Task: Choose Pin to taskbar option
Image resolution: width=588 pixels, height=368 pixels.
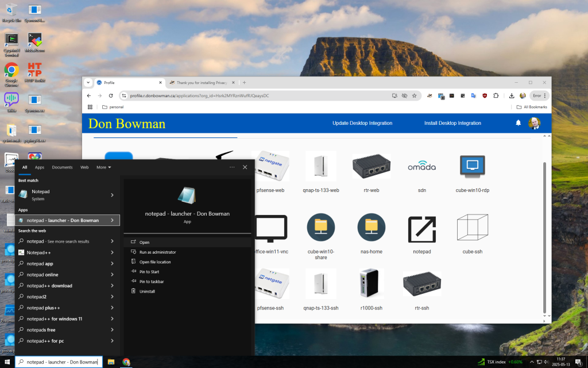Action: (152, 282)
